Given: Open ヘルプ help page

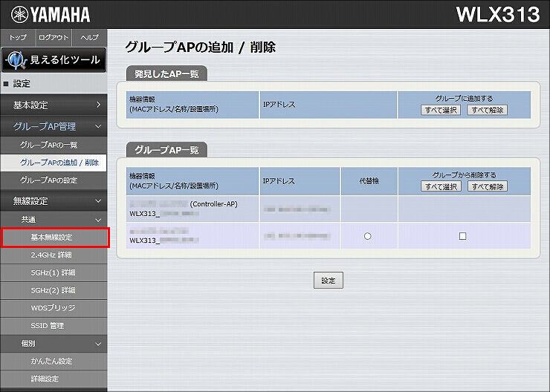Looking at the screenshot, I should tap(89, 37).
